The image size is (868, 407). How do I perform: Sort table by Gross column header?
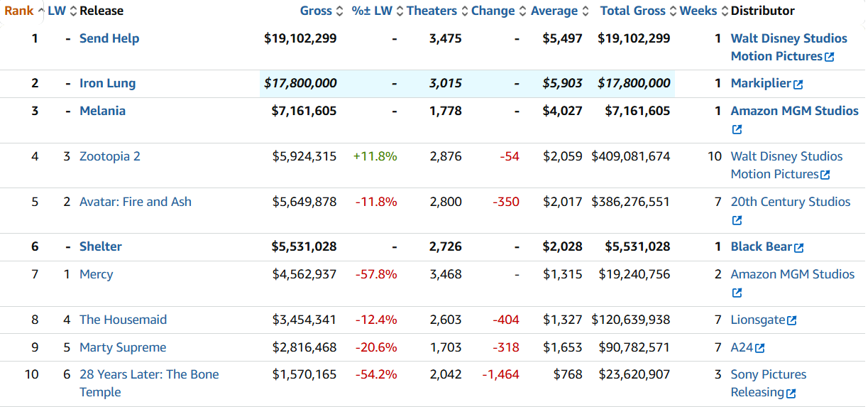pyautogui.click(x=316, y=11)
